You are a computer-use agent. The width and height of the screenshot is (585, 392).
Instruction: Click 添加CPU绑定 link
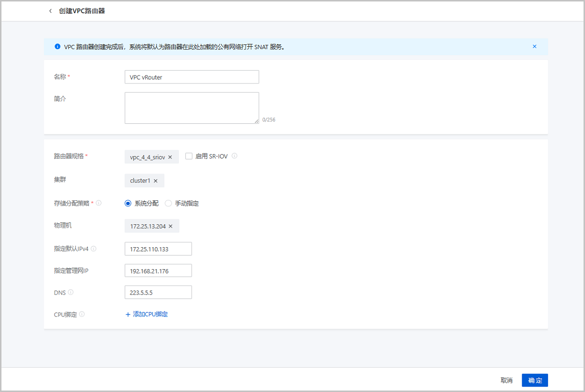click(x=147, y=314)
